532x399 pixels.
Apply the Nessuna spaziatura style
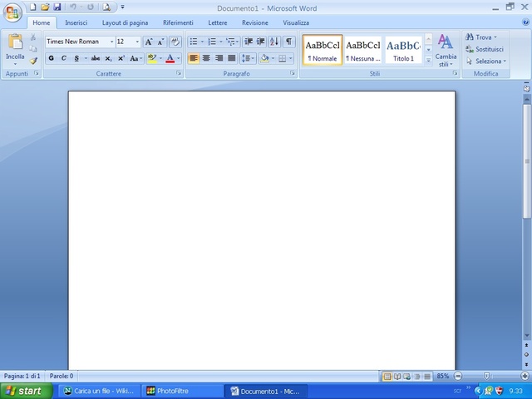[x=363, y=50]
